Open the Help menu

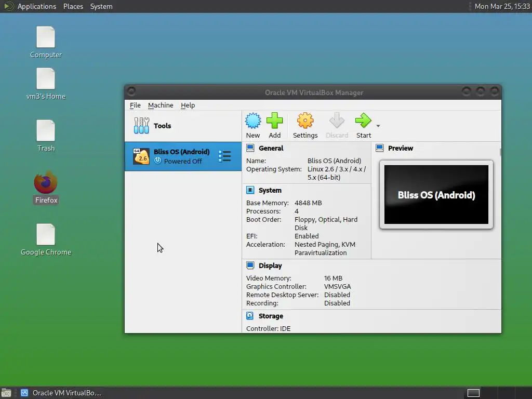point(188,105)
